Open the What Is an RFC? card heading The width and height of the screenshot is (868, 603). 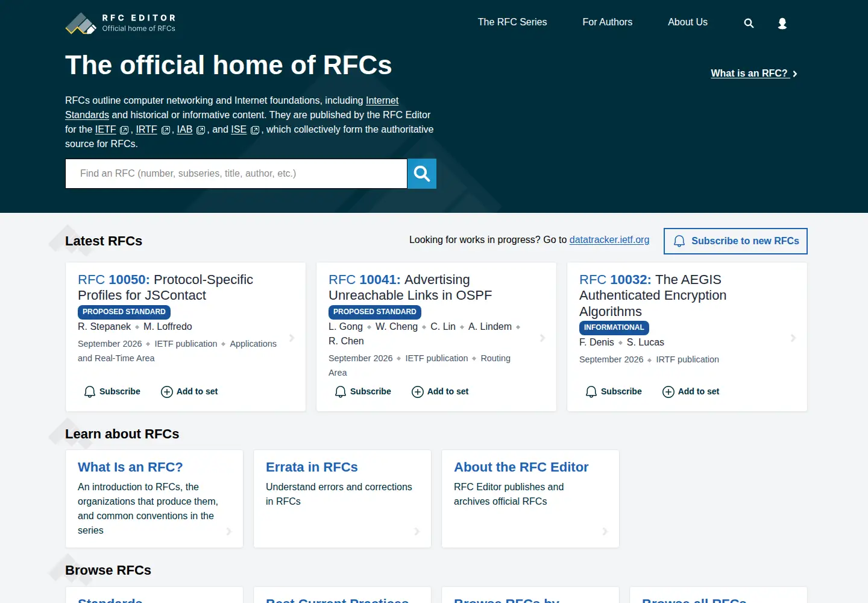tap(130, 467)
